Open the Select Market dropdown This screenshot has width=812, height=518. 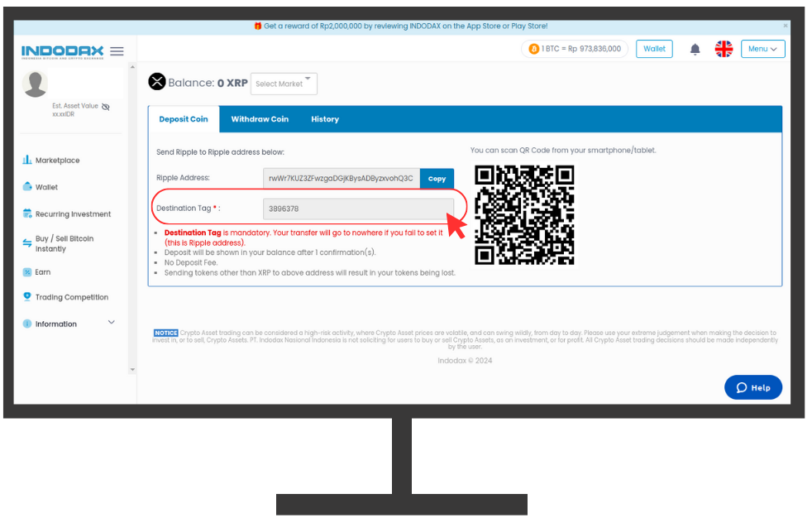pos(284,84)
